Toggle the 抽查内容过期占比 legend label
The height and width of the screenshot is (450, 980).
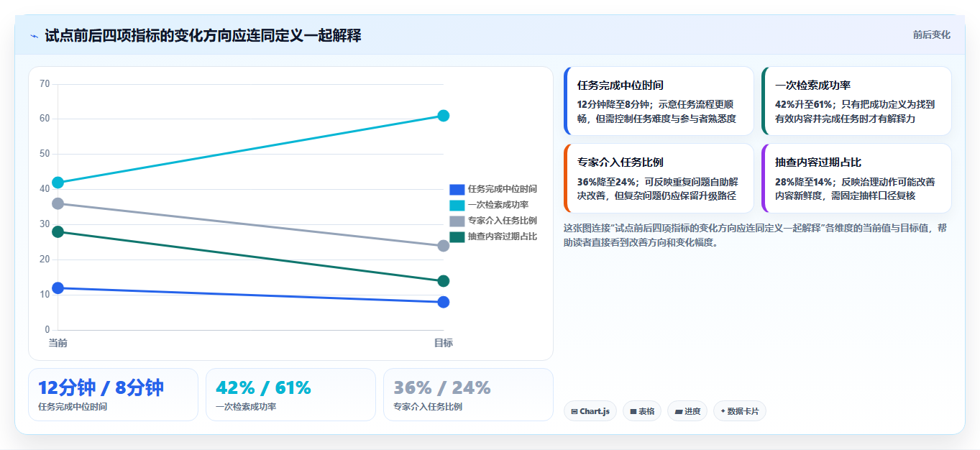502,237
